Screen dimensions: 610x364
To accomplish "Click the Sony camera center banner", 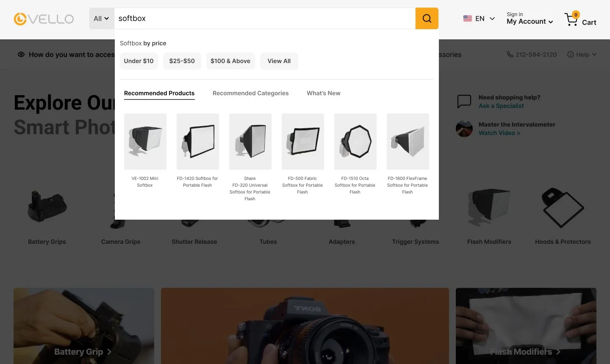I will point(305,326).
